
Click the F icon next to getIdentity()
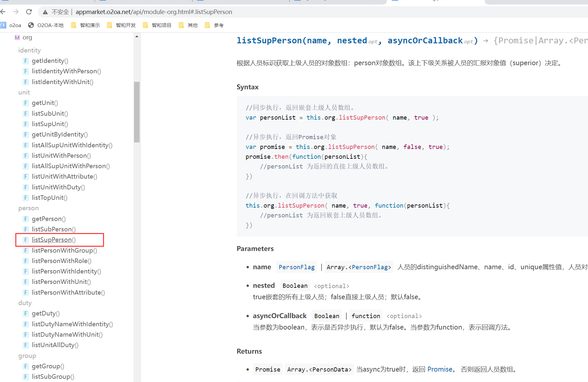(x=26, y=61)
